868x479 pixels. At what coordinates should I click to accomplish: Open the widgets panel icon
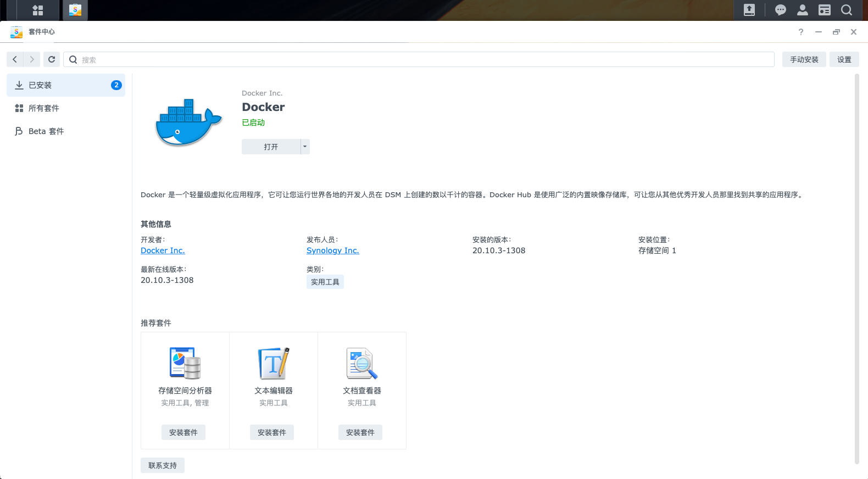824,10
